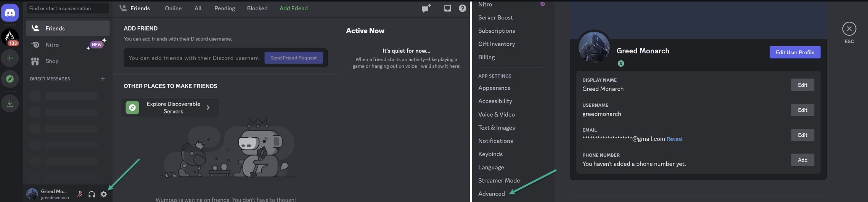Image resolution: width=868 pixels, height=202 pixels.
Task: Open Explore Discoverable Servers card
Action: [170, 107]
